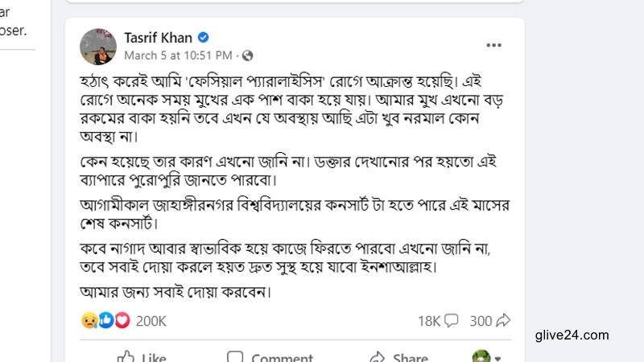Click the comment bubble icon beside 18K

pos(451,321)
